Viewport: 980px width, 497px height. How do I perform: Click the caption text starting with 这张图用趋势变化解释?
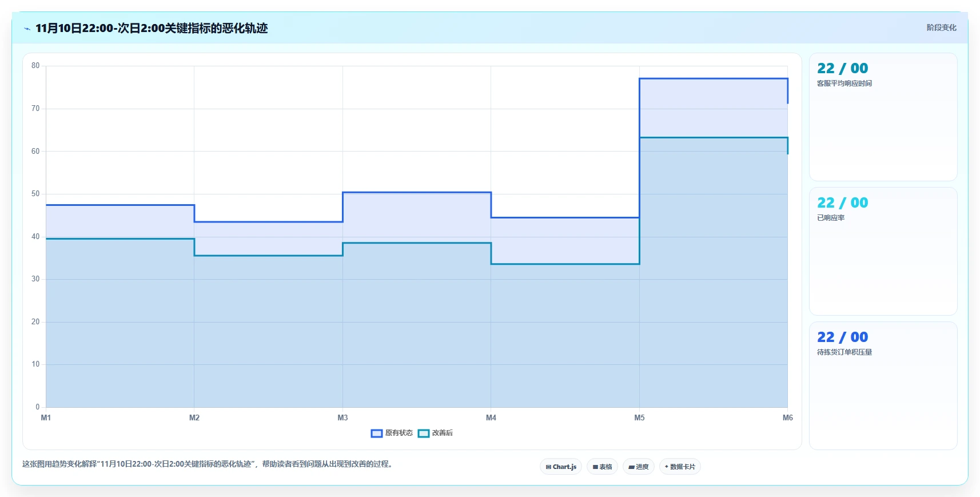click(x=209, y=464)
